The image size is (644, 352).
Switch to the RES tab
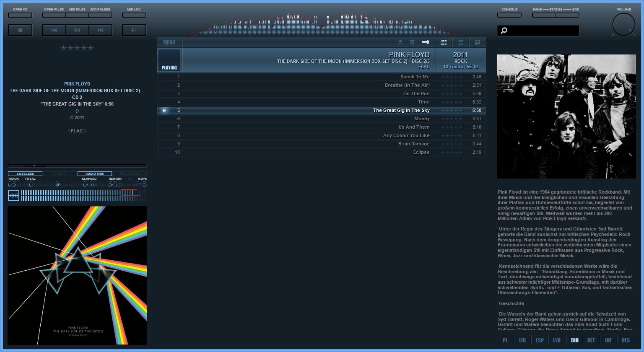point(626,340)
